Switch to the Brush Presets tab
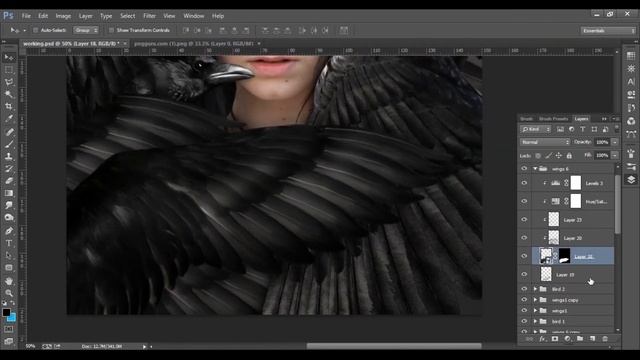The width and height of the screenshot is (640, 360). click(x=553, y=119)
